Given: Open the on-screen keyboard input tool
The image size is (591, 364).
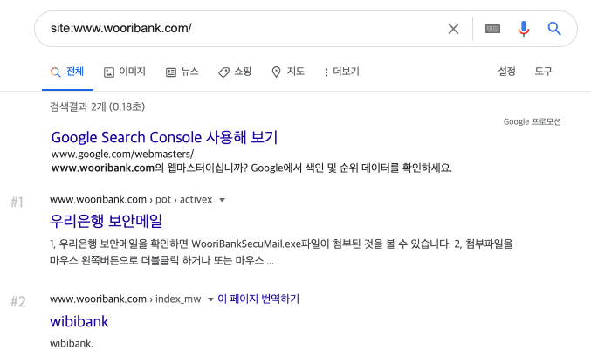Looking at the screenshot, I should pyautogui.click(x=493, y=29).
